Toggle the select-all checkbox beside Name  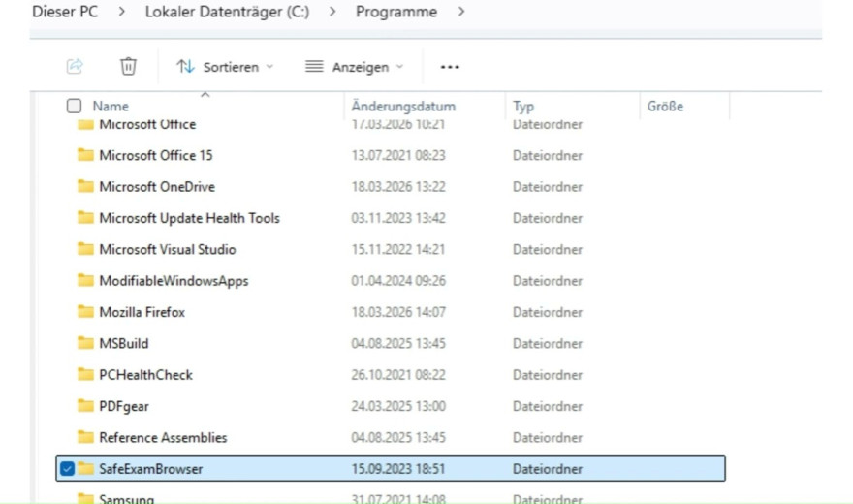(74, 106)
